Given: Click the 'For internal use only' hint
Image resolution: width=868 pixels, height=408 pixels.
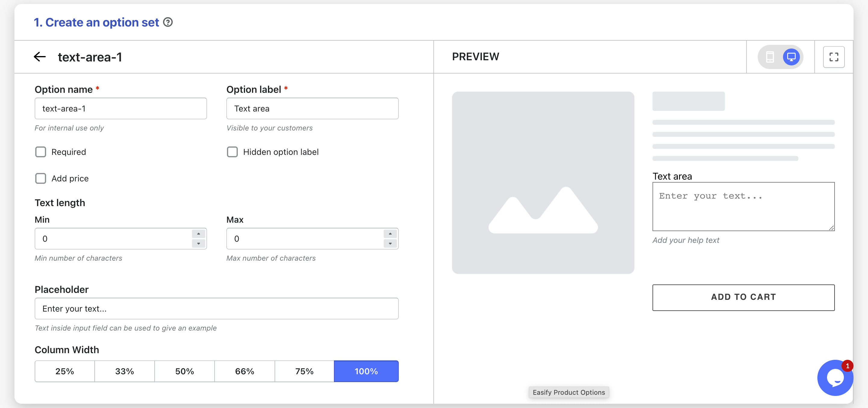Looking at the screenshot, I should click(69, 128).
